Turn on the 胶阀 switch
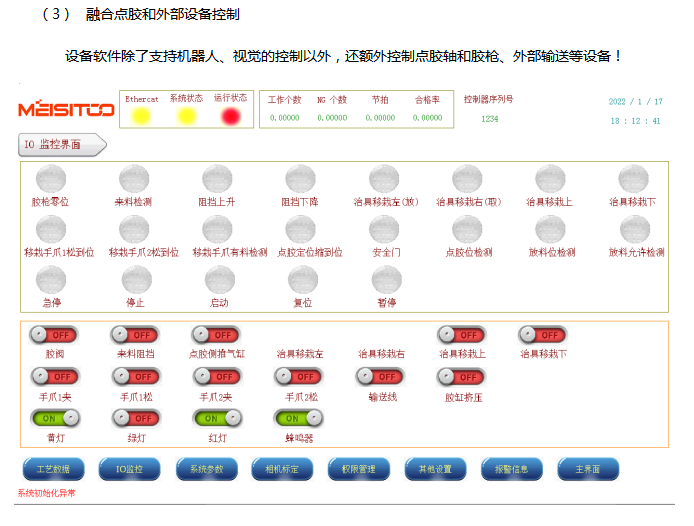 [53, 335]
